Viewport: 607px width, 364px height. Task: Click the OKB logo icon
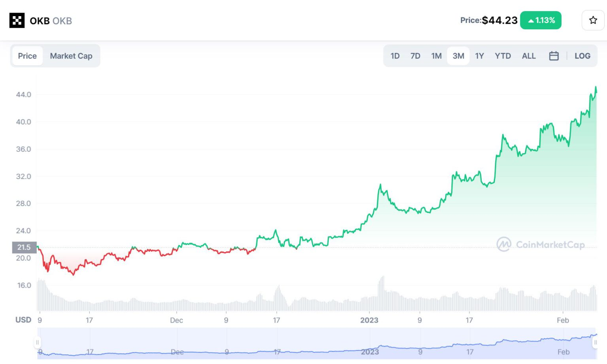point(17,21)
